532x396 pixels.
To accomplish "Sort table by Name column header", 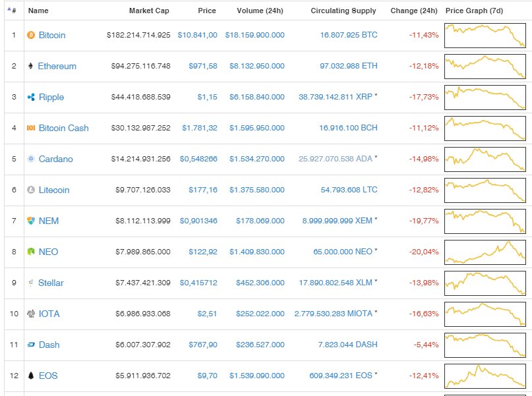I will click(x=38, y=11).
